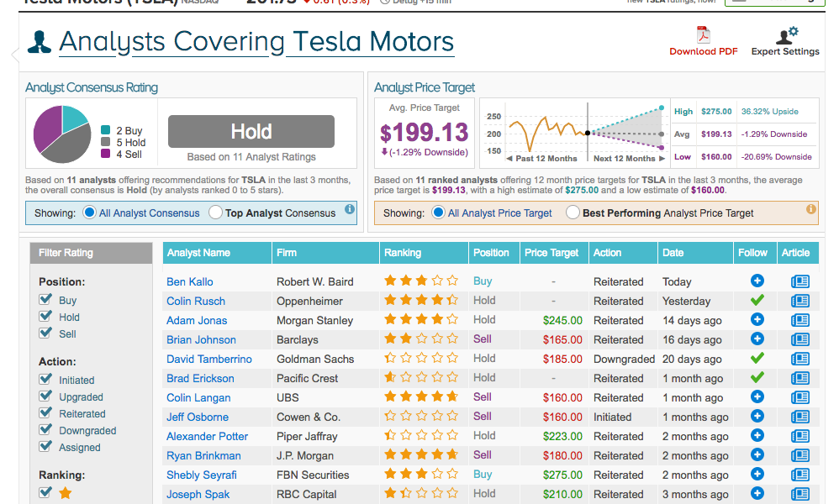839x504 pixels.
Task: Select Top Analyst Consensus radio button
Action: (x=216, y=213)
